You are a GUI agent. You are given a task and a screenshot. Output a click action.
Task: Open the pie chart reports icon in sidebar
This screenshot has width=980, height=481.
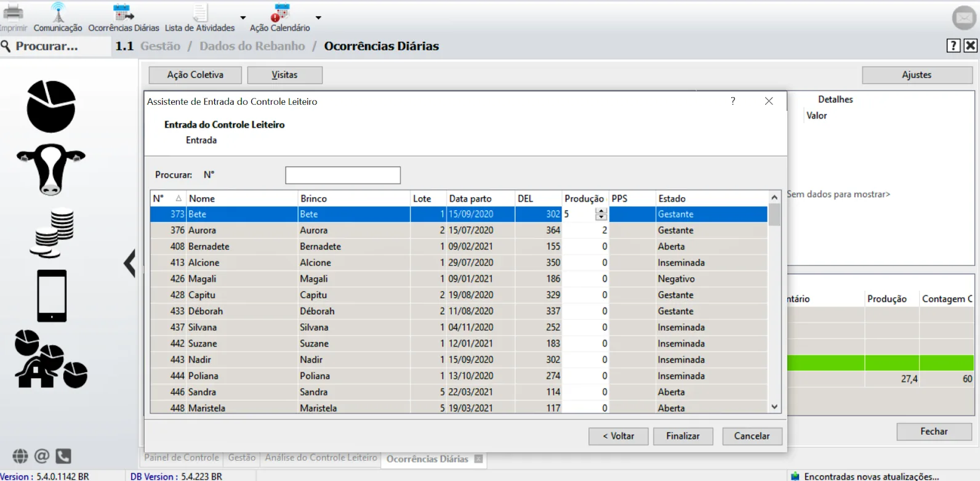tap(51, 107)
